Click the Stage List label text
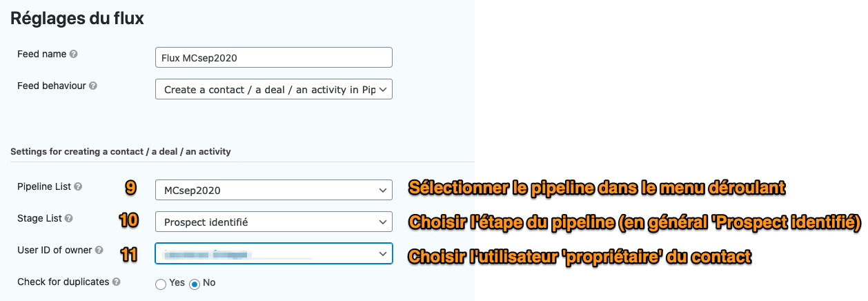This screenshot has height=301, width=868. [x=39, y=219]
